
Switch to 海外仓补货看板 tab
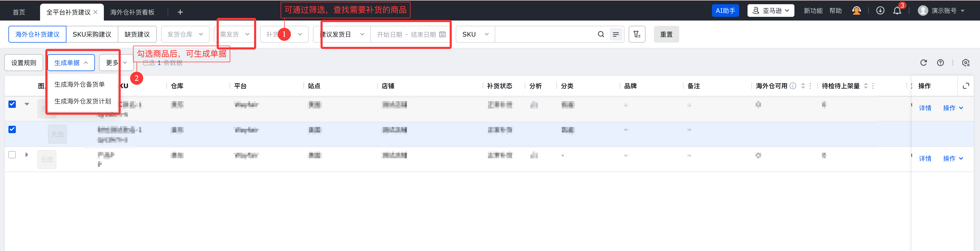click(x=132, y=12)
